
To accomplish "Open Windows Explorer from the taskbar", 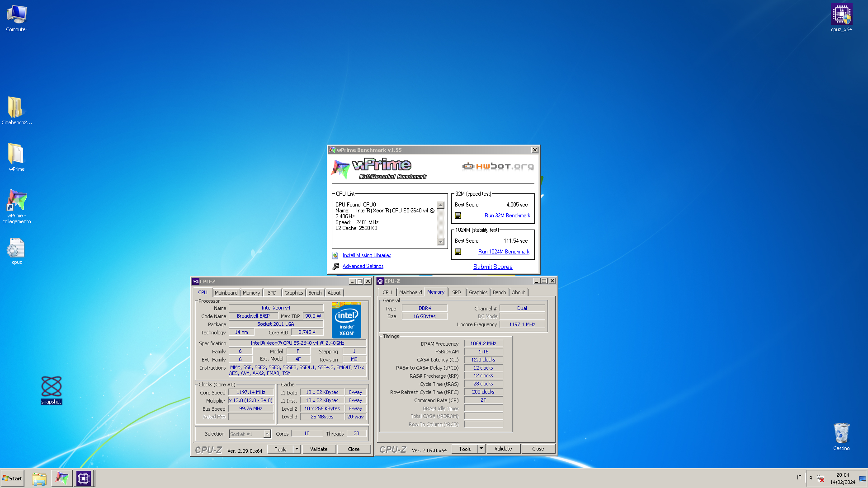I will point(39,479).
